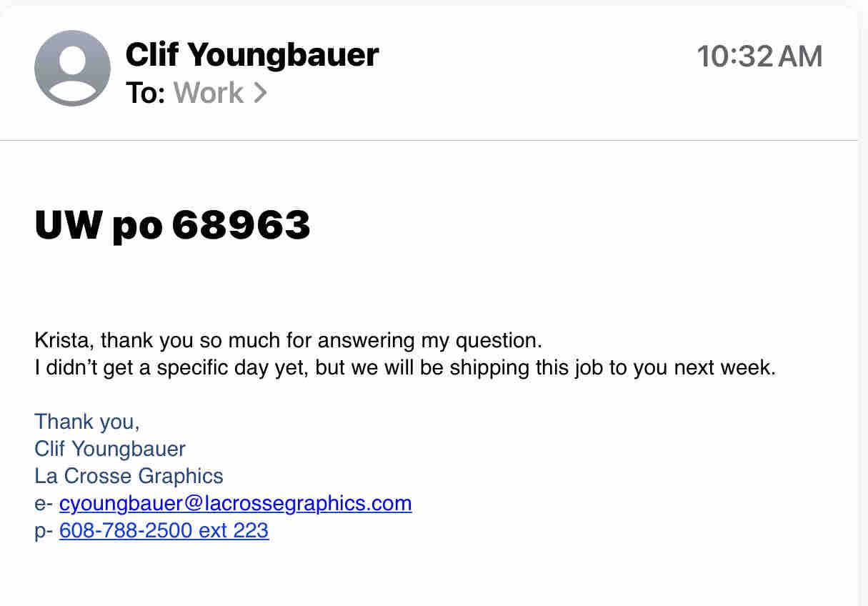
Task: Call the 608-788-2500 ext 223 phone link
Action: (164, 530)
